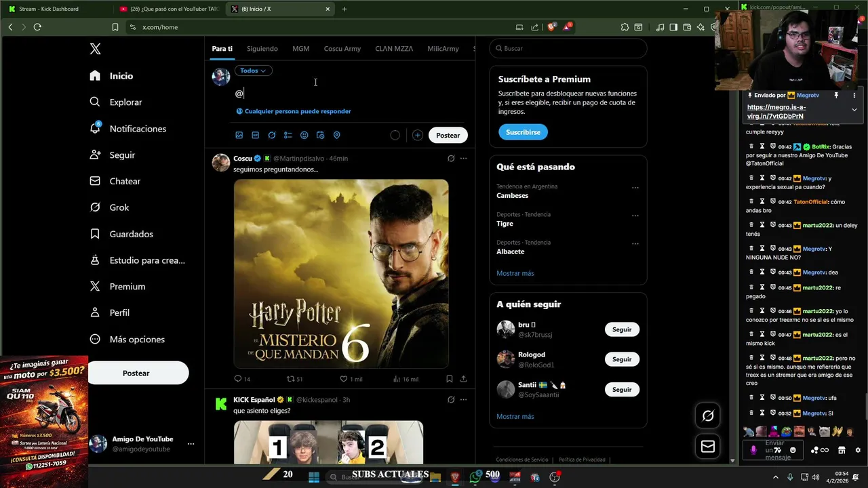Add image media to the post

point(239,136)
